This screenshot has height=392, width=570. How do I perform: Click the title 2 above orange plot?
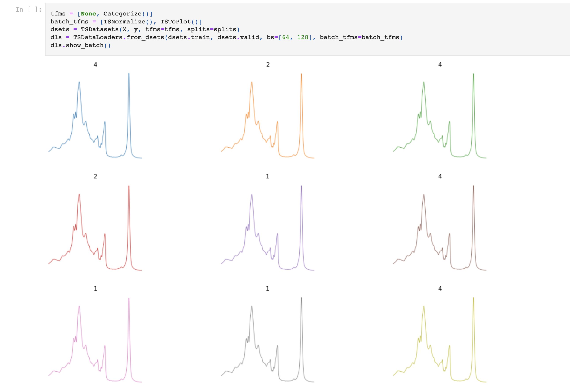[268, 65]
